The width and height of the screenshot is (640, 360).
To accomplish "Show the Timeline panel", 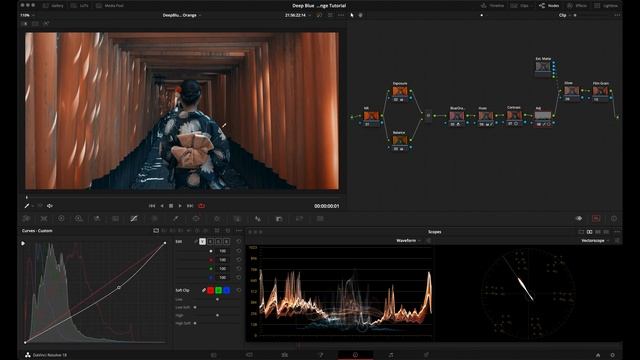I will [492, 6].
